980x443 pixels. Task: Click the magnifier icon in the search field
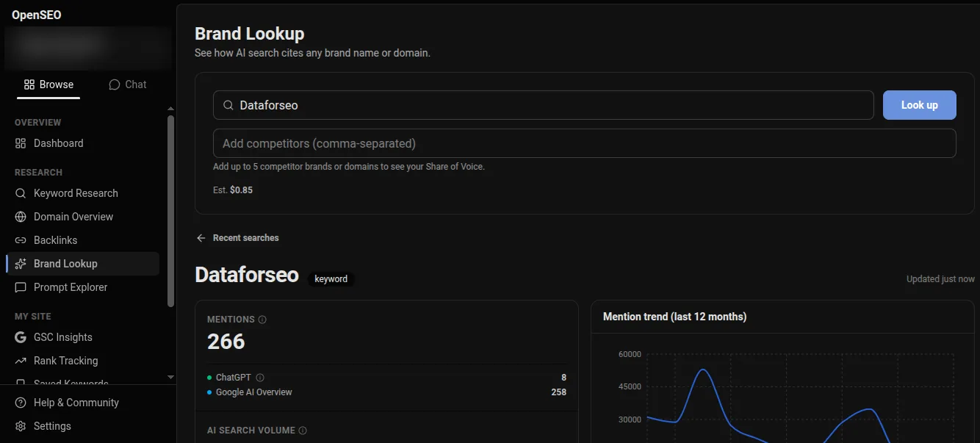pyautogui.click(x=228, y=105)
